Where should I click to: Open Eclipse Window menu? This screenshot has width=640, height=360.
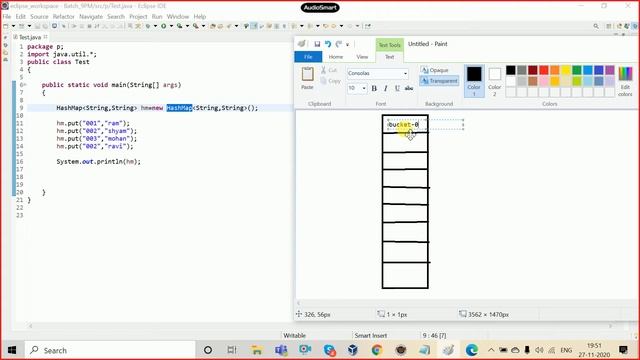[178, 17]
